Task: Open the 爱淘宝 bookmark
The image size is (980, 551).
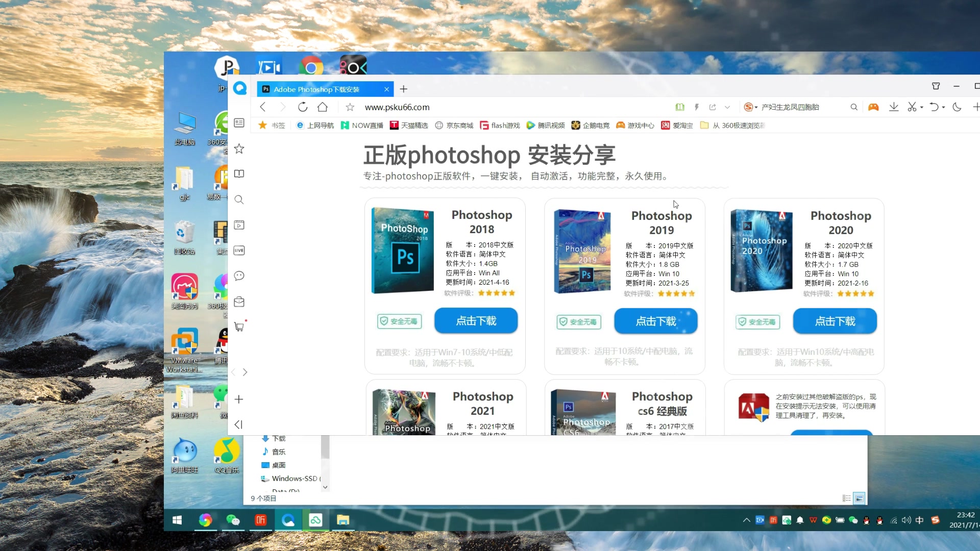Action: coord(677,126)
